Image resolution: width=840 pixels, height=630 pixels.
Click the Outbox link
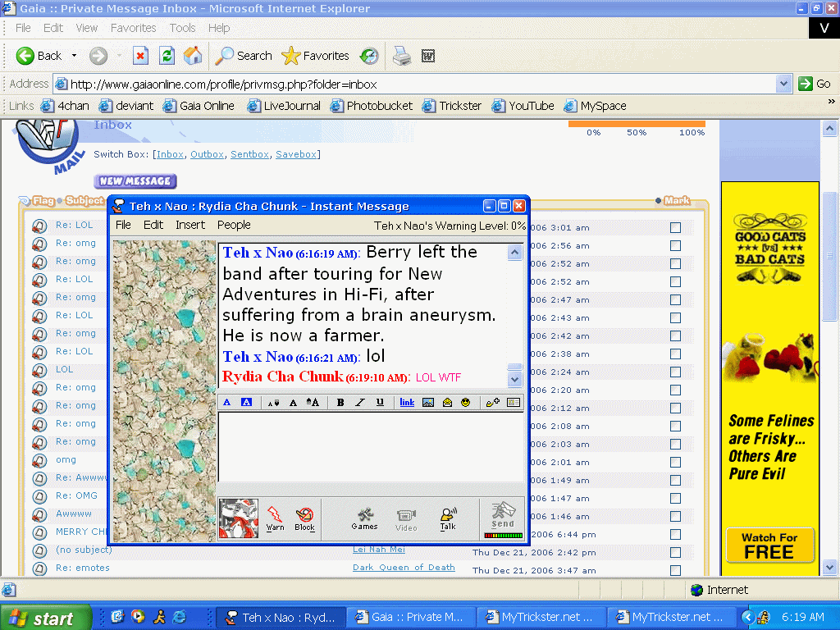207,154
